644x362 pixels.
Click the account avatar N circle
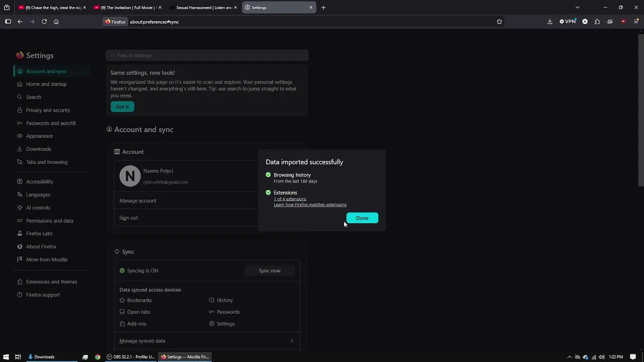(x=130, y=176)
